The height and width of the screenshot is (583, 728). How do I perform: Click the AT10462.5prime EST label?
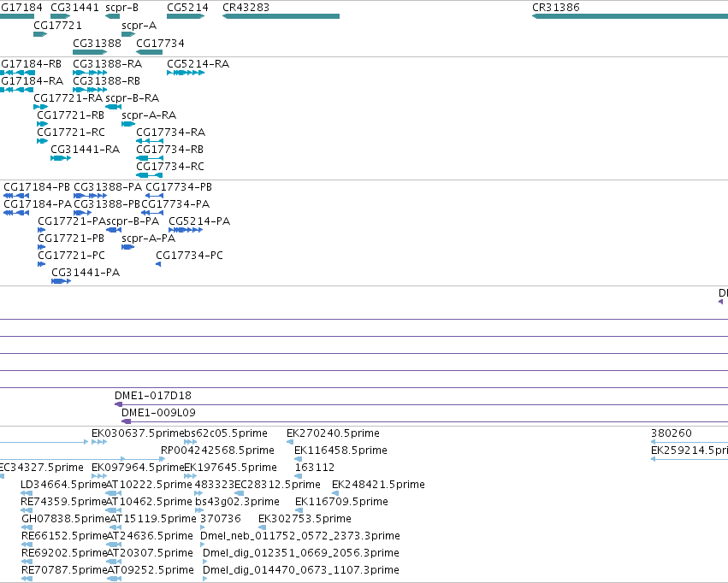tap(149, 502)
